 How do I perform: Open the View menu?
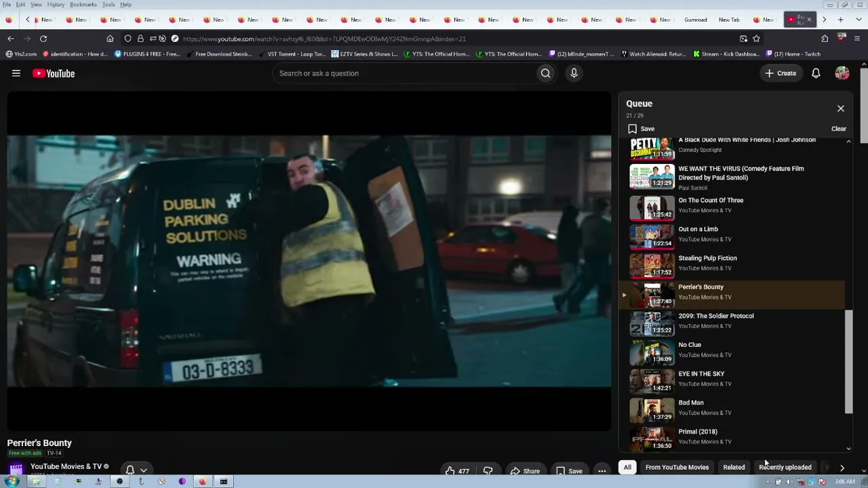(x=36, y=5)
